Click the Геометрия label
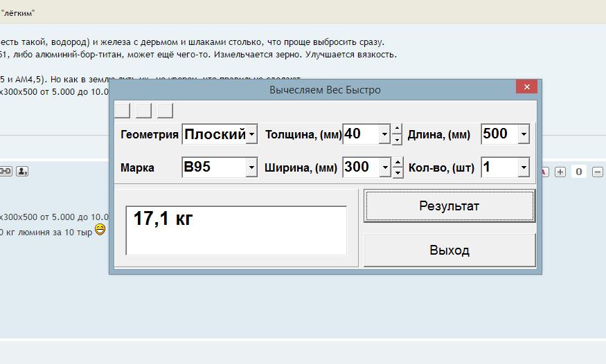The image size is (606, 364). click(x=149, y=134)
